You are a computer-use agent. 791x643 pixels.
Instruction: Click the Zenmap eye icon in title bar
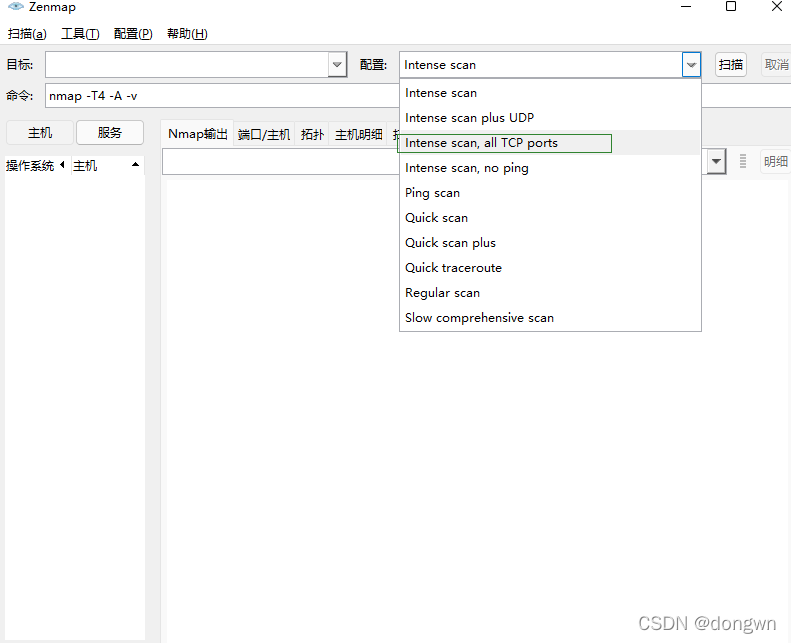pyautogui.click(x=16, y=7)
